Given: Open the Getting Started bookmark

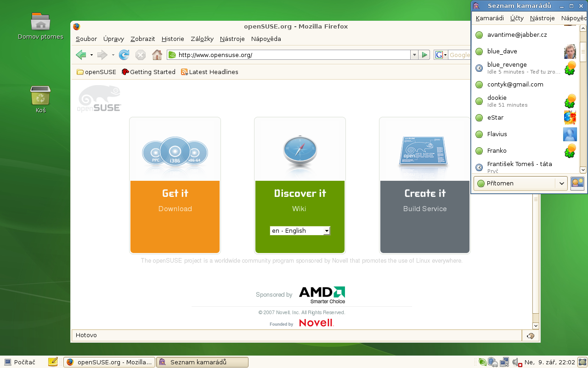Looking at the screenshot, I should point(148,72).
